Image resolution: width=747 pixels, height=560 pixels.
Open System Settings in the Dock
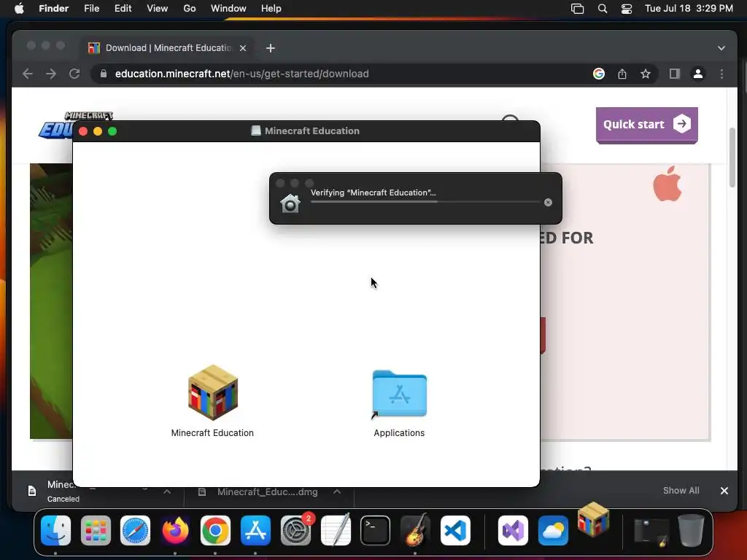295,530
